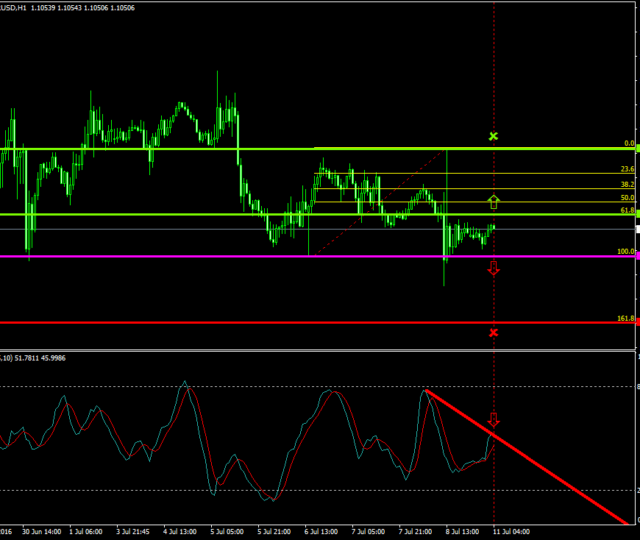This screenshot has width=640, height=540.
Task: Select the green price tag at the 0.0 level
Action: tap(637, 149)
